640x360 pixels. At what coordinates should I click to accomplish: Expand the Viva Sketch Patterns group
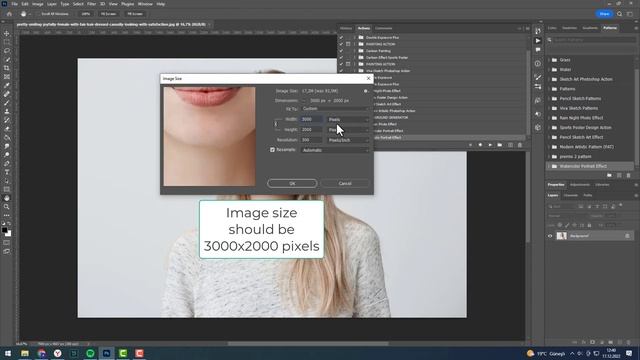[x=549, y=108]
